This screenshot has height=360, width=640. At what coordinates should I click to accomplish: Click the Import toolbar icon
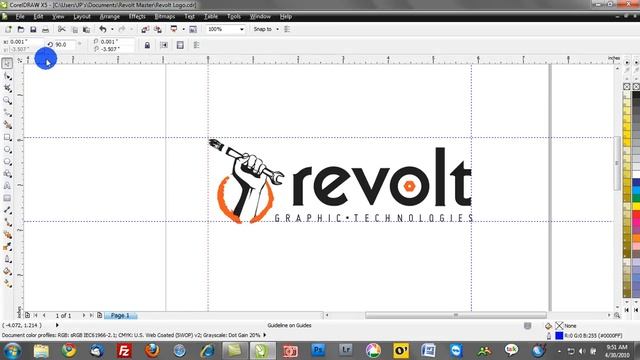coord(145,29)
